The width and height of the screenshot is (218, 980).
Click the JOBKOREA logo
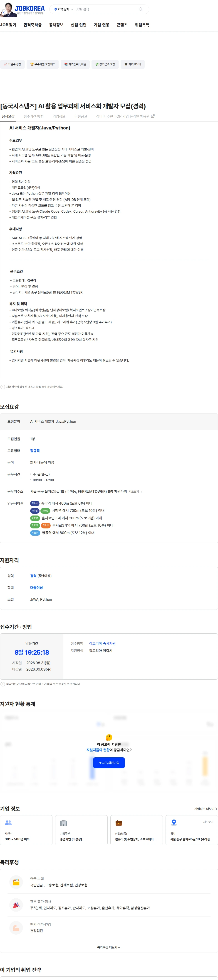tap(30, 8)
